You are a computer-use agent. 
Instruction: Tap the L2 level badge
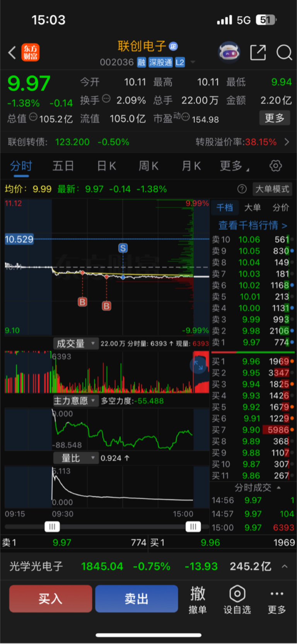pyautogui.click(x=180, y=62)
